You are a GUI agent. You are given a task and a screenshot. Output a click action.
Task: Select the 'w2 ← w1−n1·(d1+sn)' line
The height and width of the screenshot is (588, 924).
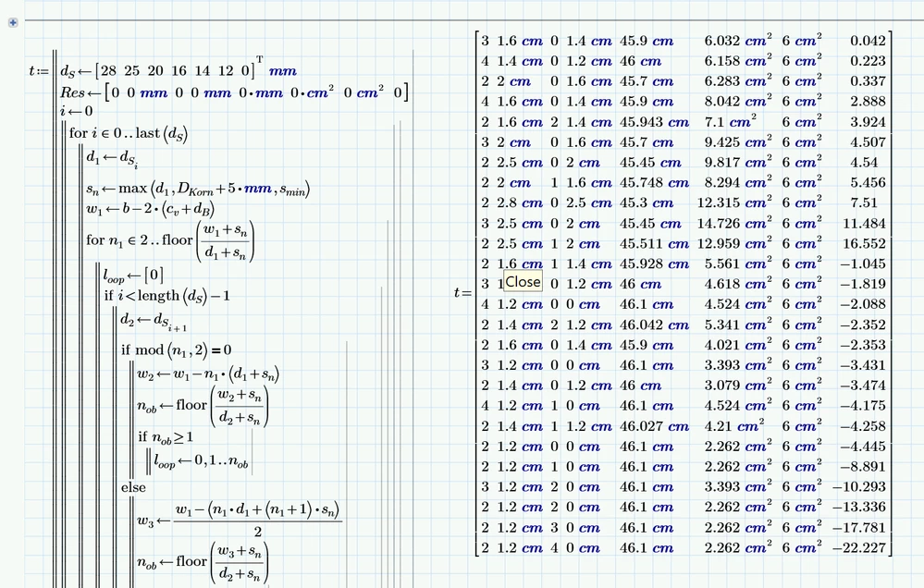tap(209, 374)
